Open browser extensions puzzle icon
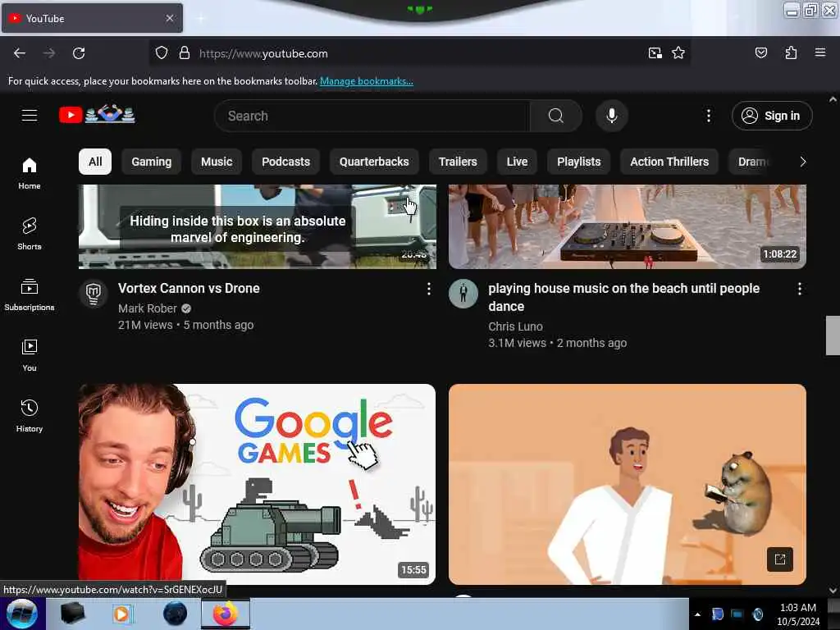The width and height of the screenshot is (840, 630). 791,53
